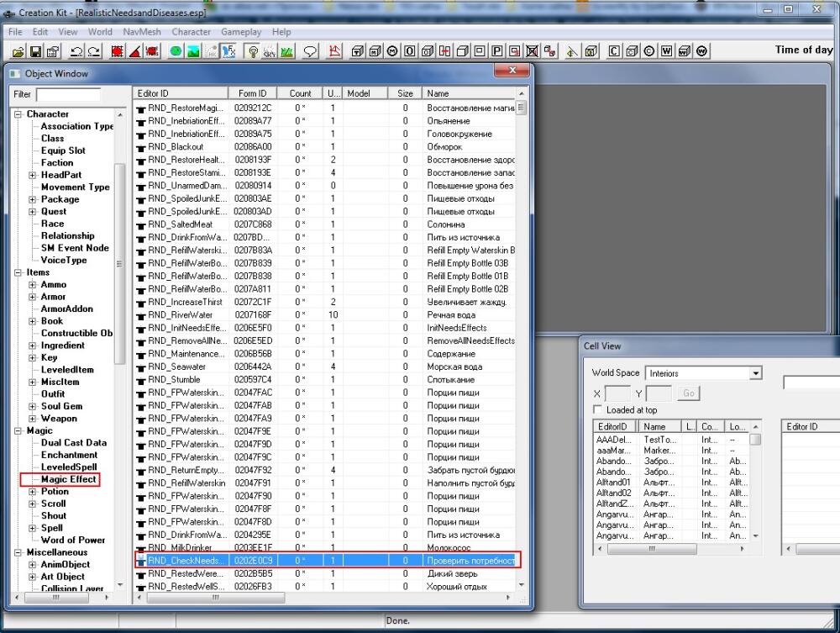This screenshot has width=840, height=633.
Task: Open the Gameplay menu
Action: tap(241, 32)
